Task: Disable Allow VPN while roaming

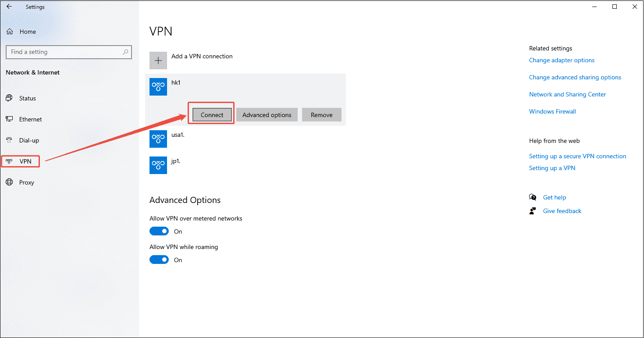Action: tap(159, 259)
